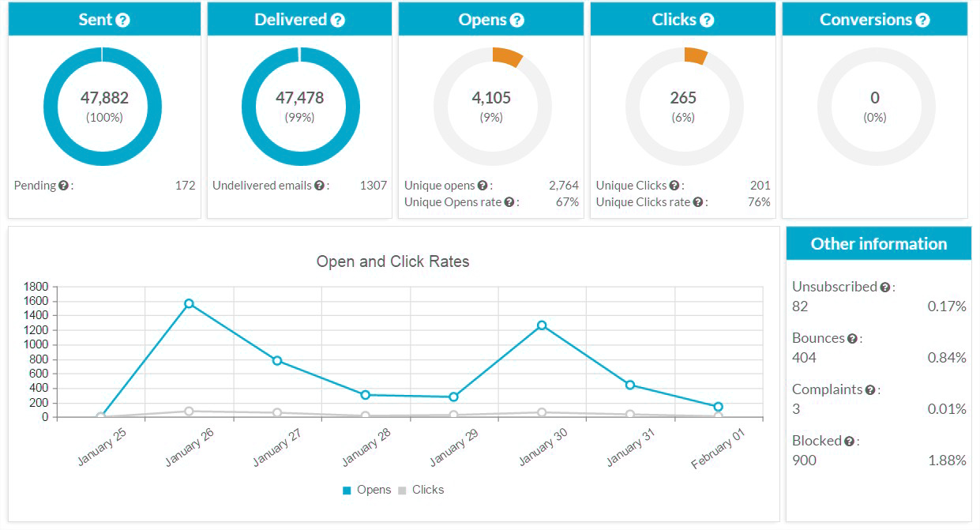Select the January 30 Opens data point
The height and width of the screenshot is (530, 980).
click(x=542, y=325)
